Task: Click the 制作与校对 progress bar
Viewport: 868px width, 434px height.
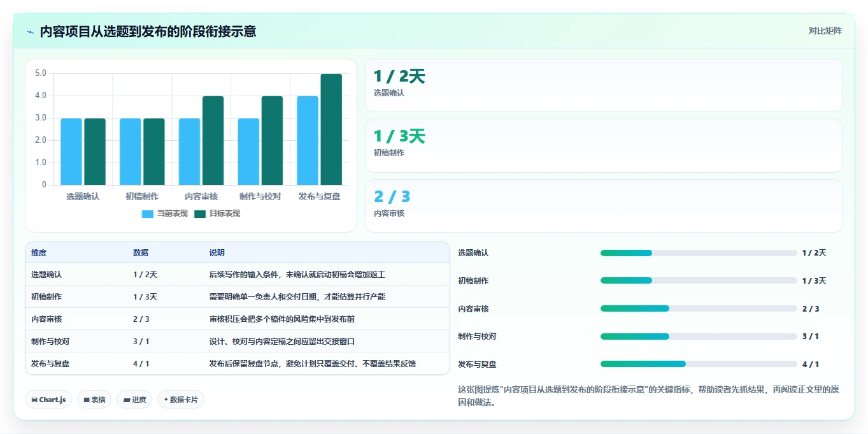Action: (x=699, y=336)
